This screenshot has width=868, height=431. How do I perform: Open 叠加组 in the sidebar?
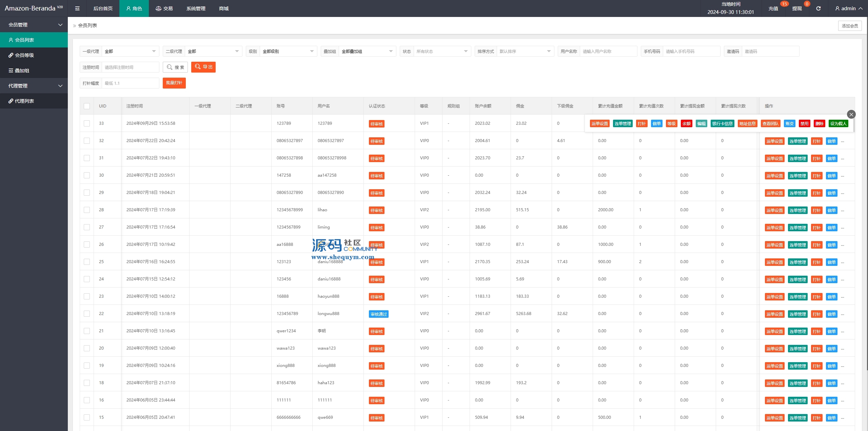(x=22, y=71)
